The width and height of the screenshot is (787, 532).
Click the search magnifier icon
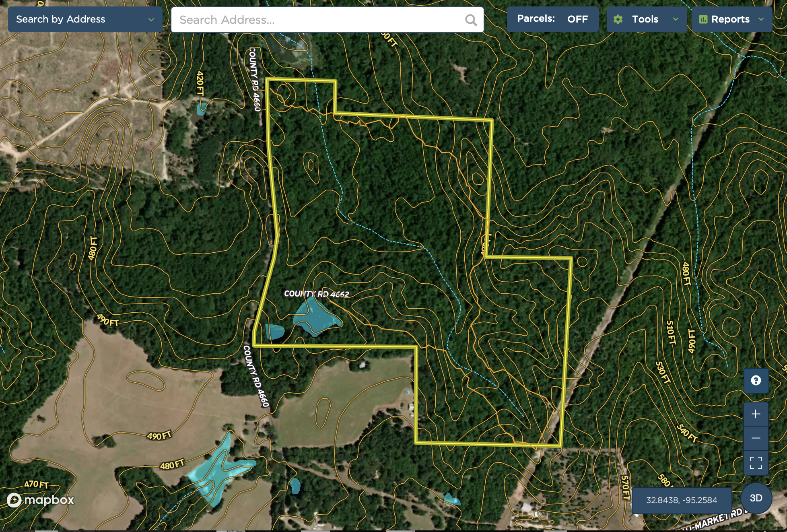471,20
